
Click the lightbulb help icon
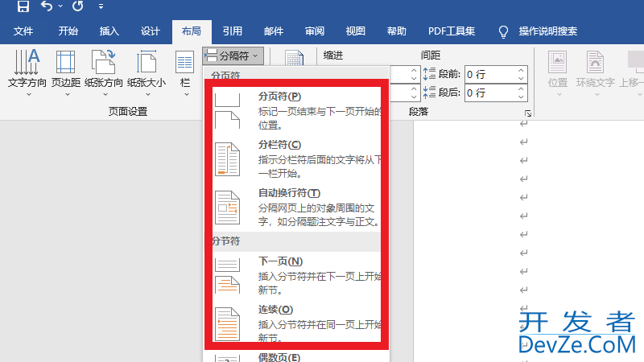click(503, 31)
